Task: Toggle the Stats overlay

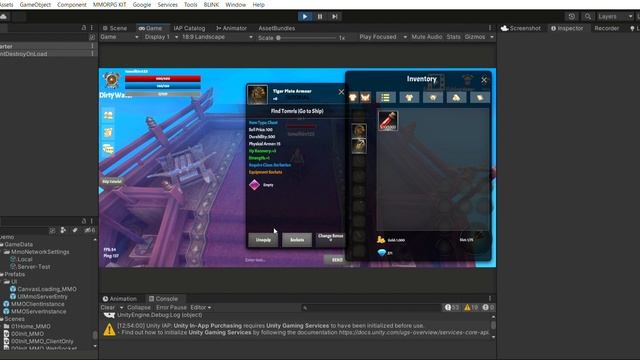Action: (x=453, y=37)
